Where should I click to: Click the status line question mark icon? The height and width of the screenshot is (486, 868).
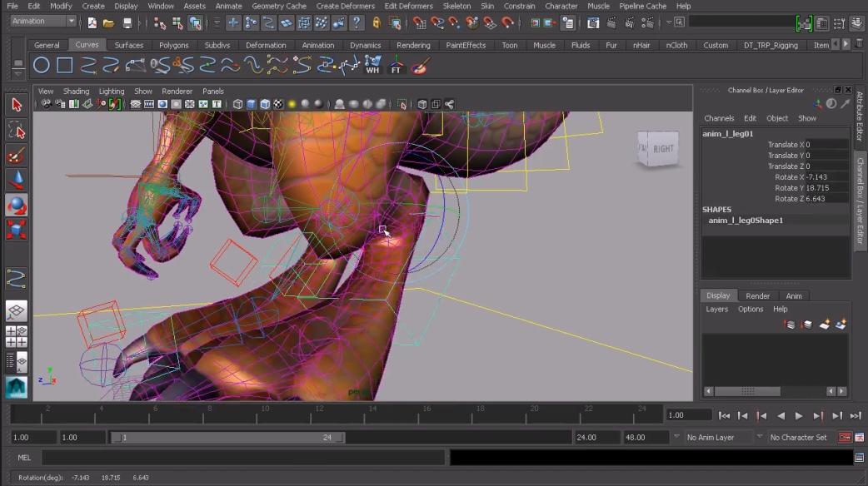[357, 22]
